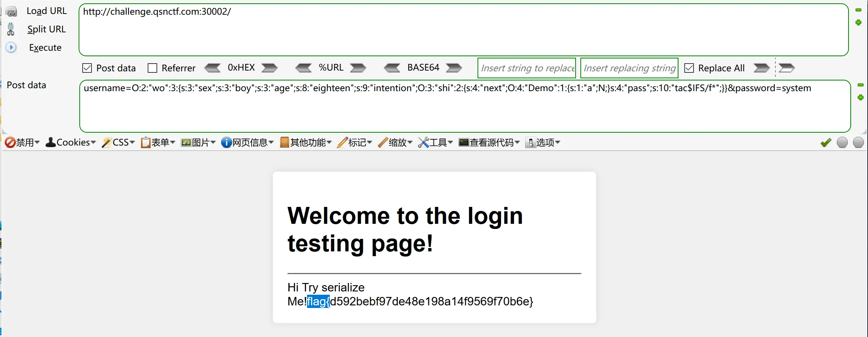This screenshot has height=337, width=868.
Task: Enable the Referrer checkbox
Action: 152,68
